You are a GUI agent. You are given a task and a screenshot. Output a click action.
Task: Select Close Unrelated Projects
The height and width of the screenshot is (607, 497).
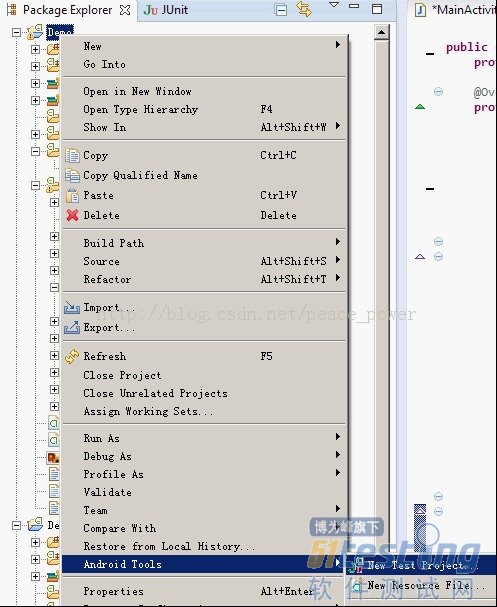tap(205, 394)
